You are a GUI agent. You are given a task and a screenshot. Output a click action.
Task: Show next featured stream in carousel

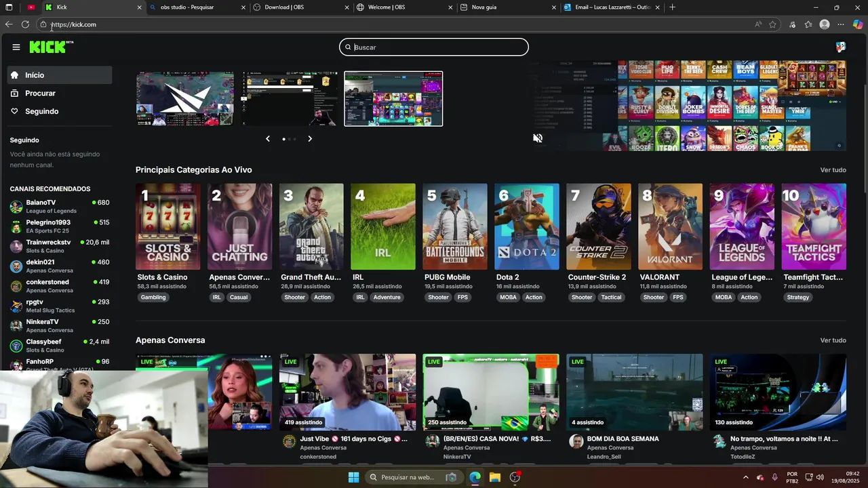click(x=310, y=139)
